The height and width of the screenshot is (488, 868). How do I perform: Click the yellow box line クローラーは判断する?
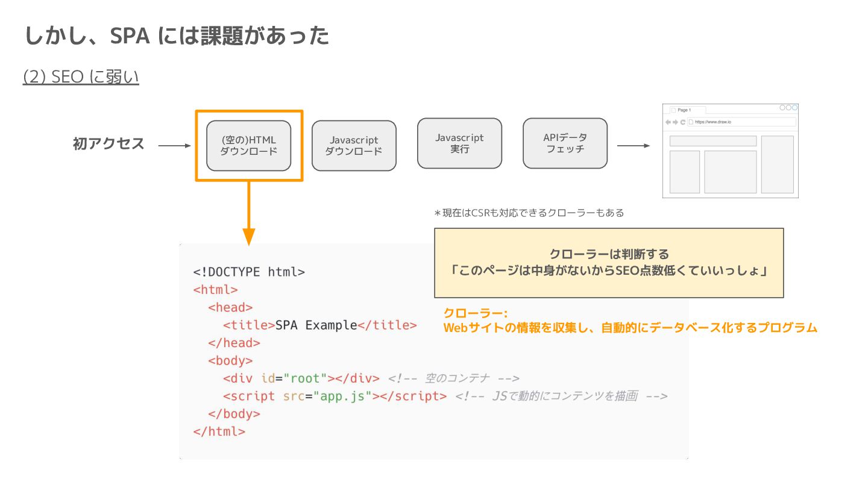tap(609, 254)
